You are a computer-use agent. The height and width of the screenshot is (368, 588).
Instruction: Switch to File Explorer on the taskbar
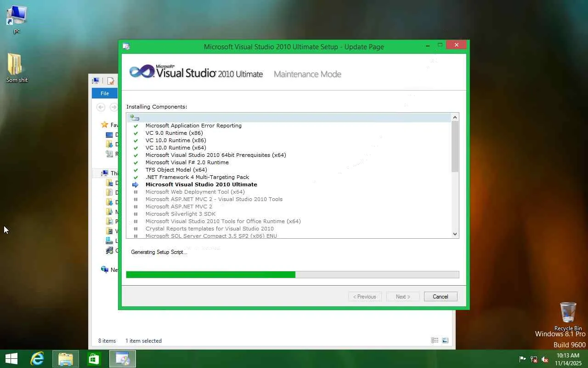point(66,359)
